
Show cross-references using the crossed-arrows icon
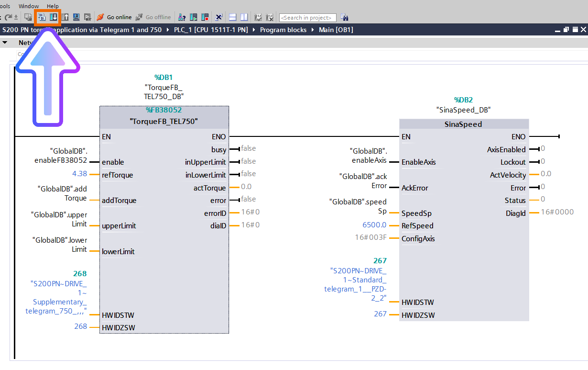219,18
